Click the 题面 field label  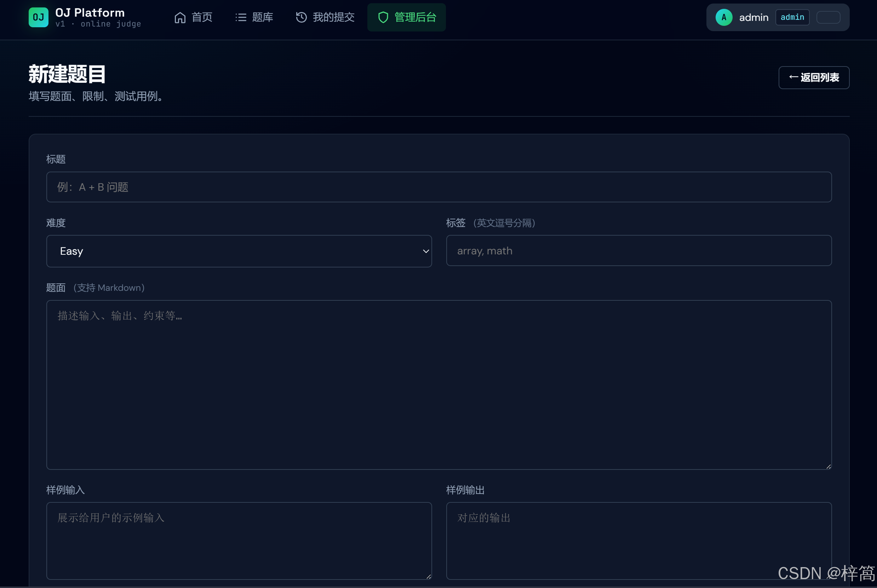(x=56, y=288)
